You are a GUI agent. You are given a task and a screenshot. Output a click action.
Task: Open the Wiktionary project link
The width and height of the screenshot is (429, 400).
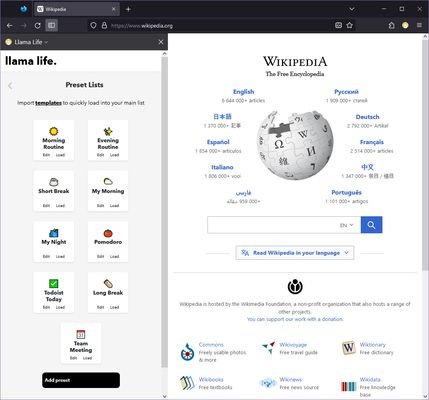[373, 345]
